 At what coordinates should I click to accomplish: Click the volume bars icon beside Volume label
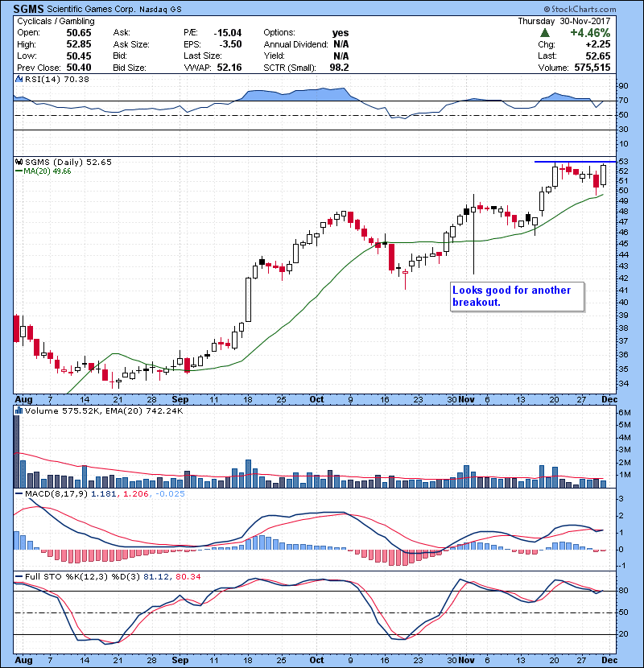tap(19, 410)
